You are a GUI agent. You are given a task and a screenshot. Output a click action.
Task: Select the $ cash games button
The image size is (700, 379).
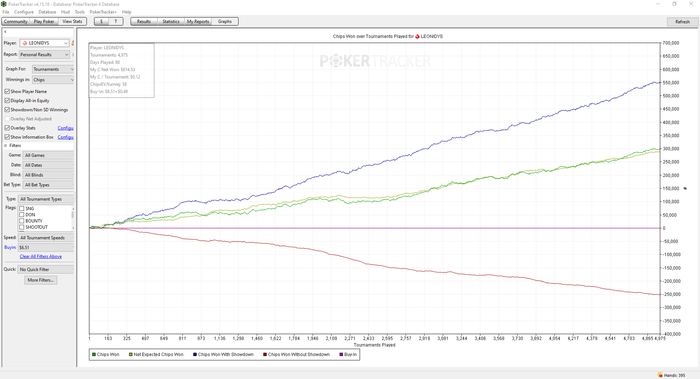[101, 21]
